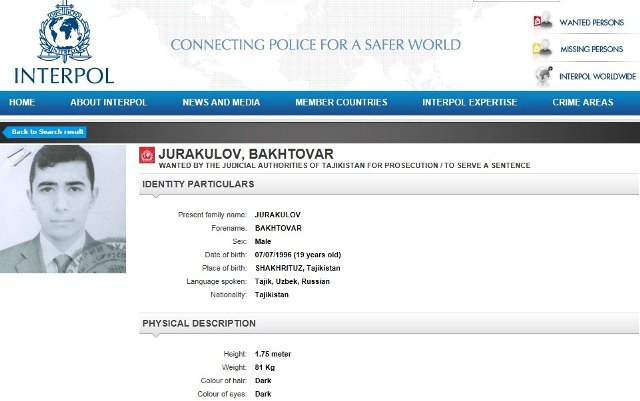Select the weight value 81 Kg

point(264,368)
